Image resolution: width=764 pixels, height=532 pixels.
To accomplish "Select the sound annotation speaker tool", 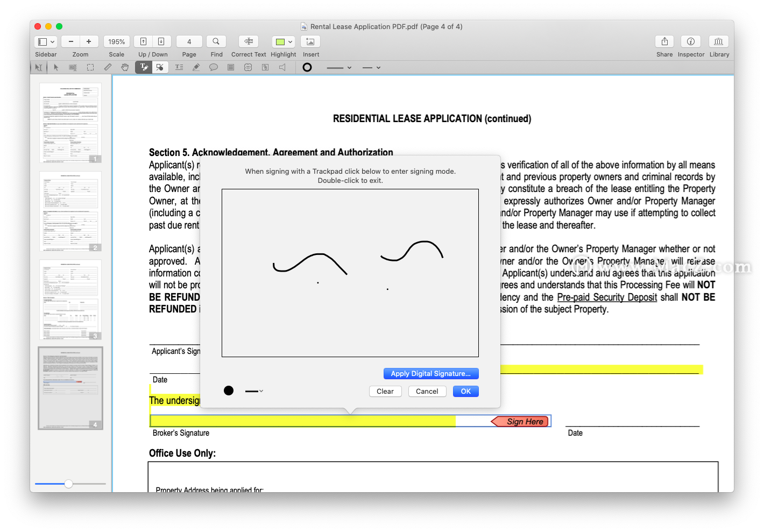I will coord(282,67).
